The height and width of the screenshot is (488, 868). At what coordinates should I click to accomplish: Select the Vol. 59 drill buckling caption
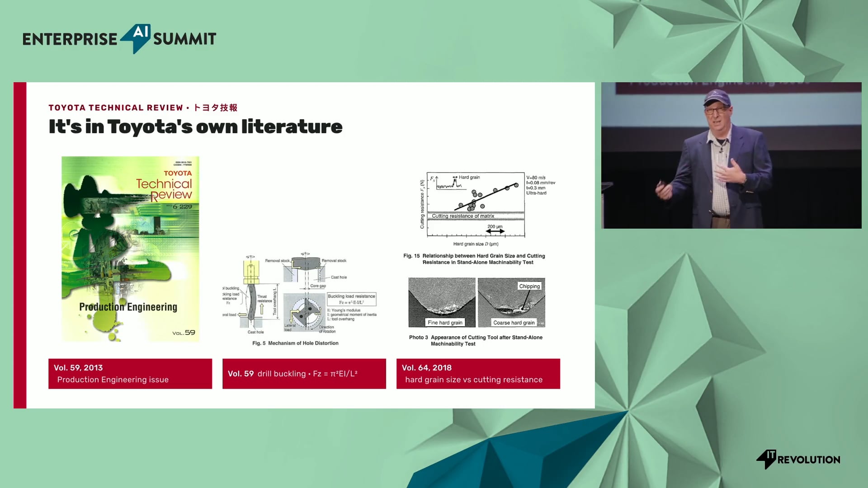tap(304, 374)
